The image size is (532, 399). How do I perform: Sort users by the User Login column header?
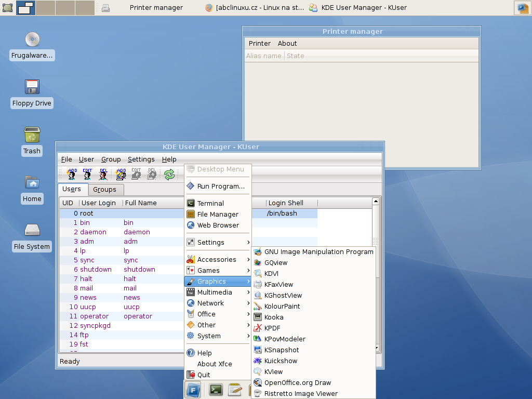(x=99, y=203)
